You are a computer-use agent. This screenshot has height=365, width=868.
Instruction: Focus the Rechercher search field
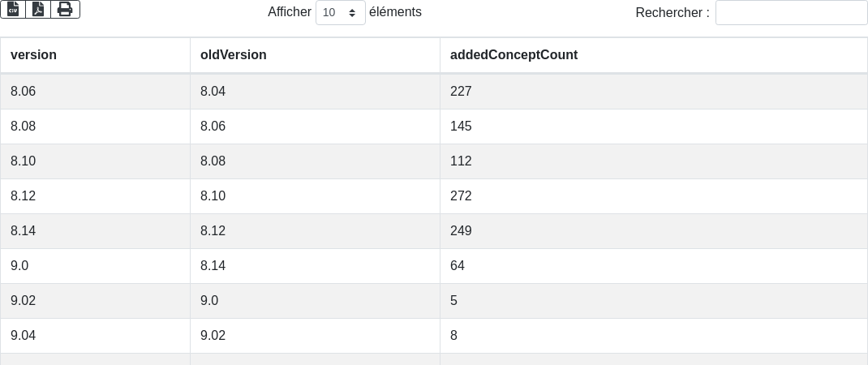coord(791,13)
